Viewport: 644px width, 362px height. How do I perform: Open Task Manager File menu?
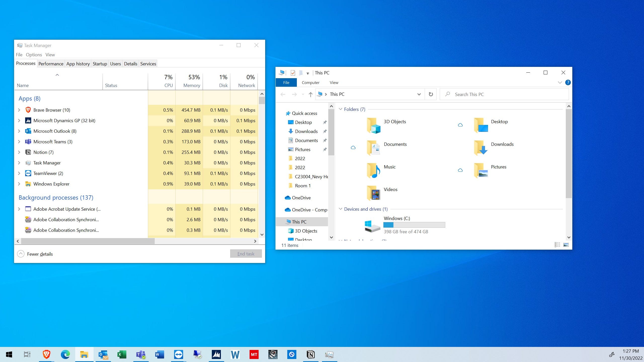(19, 55)
